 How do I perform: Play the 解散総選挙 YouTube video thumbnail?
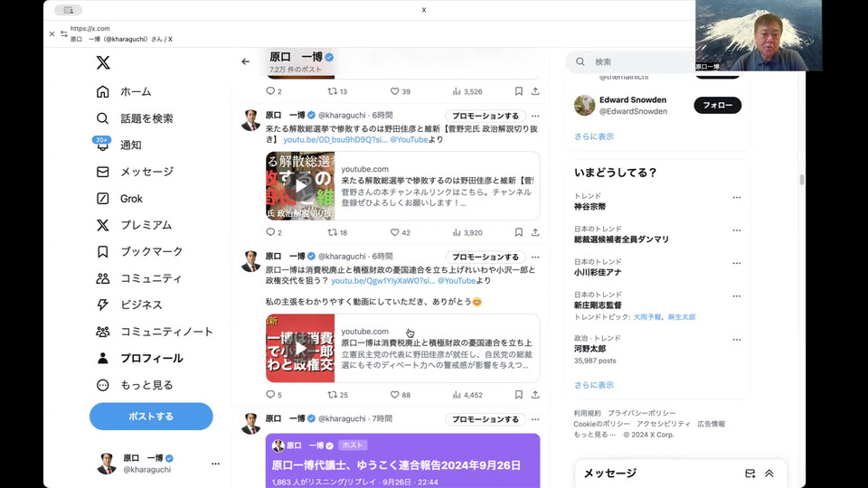point(300,186)
